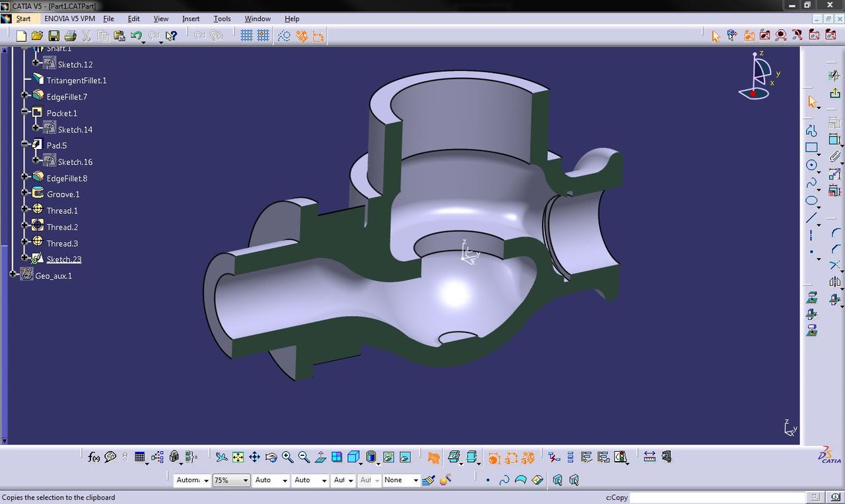Click the 3D compass in the viewport

759,75
